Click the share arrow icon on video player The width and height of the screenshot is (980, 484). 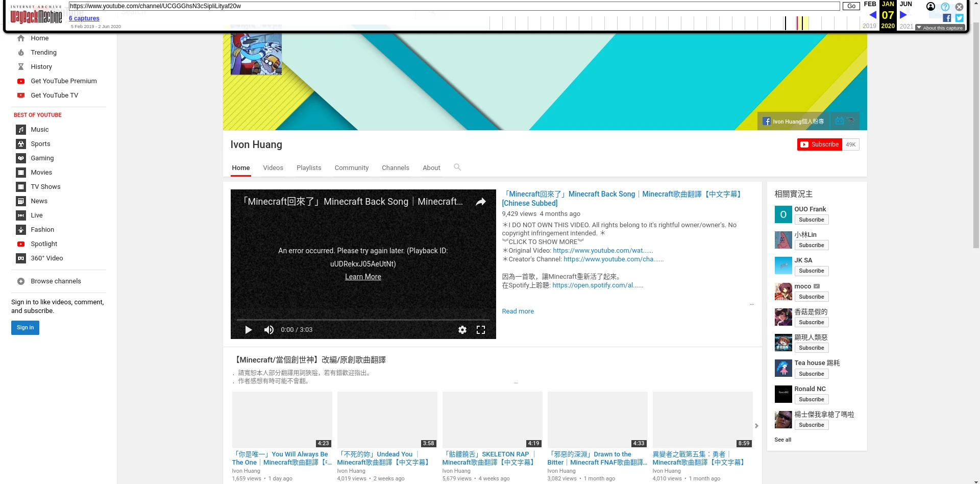pyautogui.click(x=480, y=202)
